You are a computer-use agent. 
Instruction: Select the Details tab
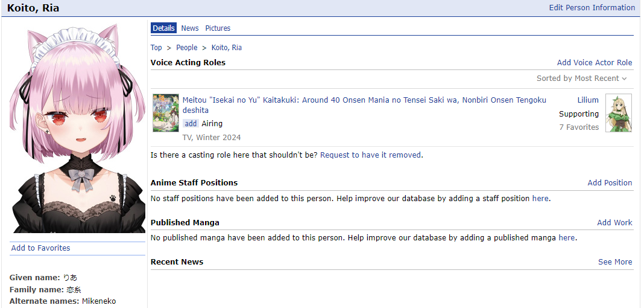[x=163, y=28]
